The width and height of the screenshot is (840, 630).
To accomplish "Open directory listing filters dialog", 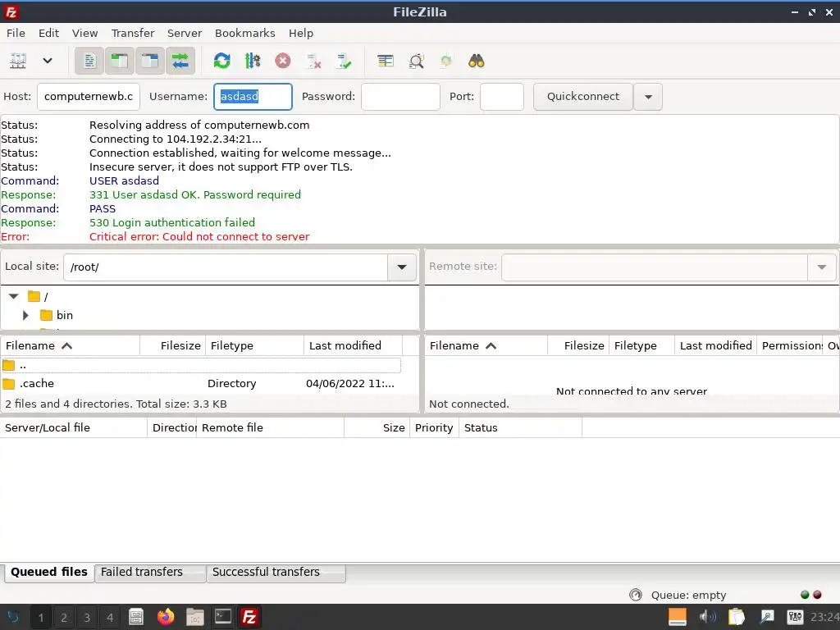I will pos(386,61).
